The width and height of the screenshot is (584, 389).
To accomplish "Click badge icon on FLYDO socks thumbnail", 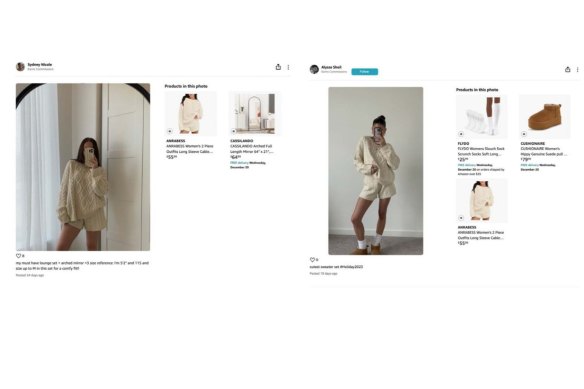I will pyautogui.click(x=461, y=134).
